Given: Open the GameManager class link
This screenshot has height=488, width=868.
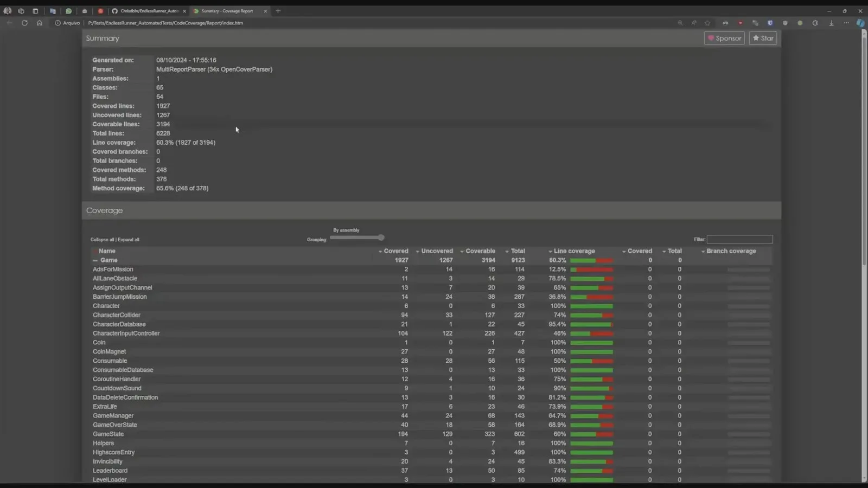Looking at the screenshot, I should 113,416.
